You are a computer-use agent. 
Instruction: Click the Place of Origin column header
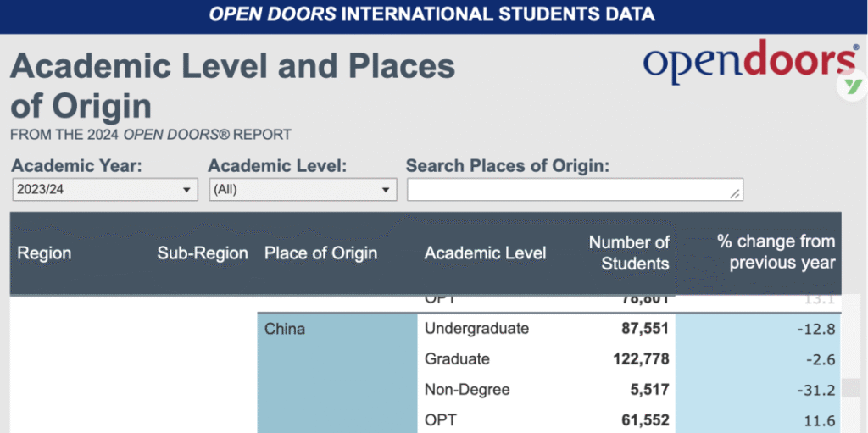[320, 253]
